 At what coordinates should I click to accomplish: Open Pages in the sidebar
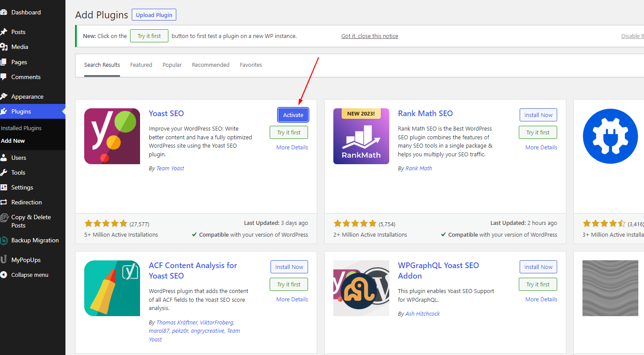coord(19,62)
